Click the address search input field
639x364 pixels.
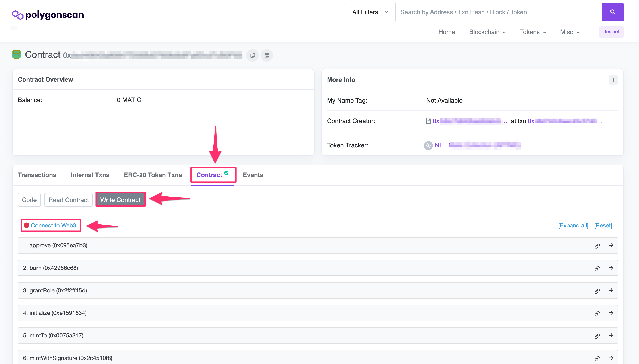498,12
